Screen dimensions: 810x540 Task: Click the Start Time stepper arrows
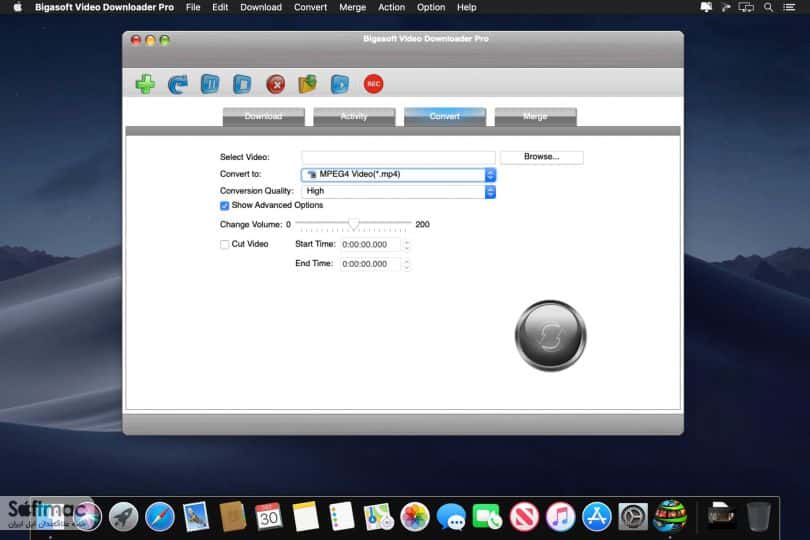407,244
